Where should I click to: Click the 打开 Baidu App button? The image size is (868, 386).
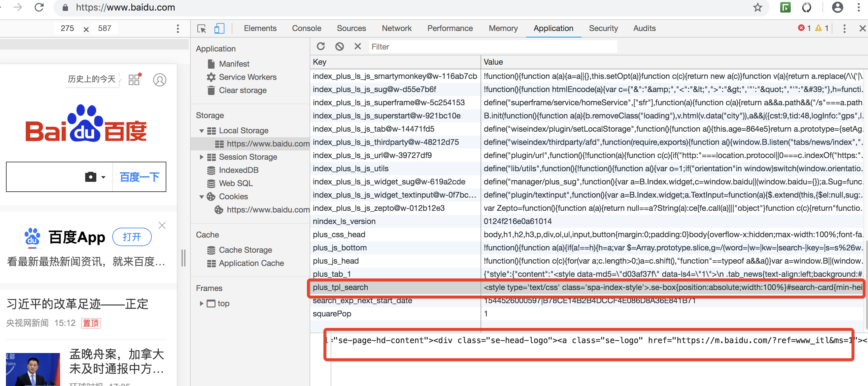point(132,237)
